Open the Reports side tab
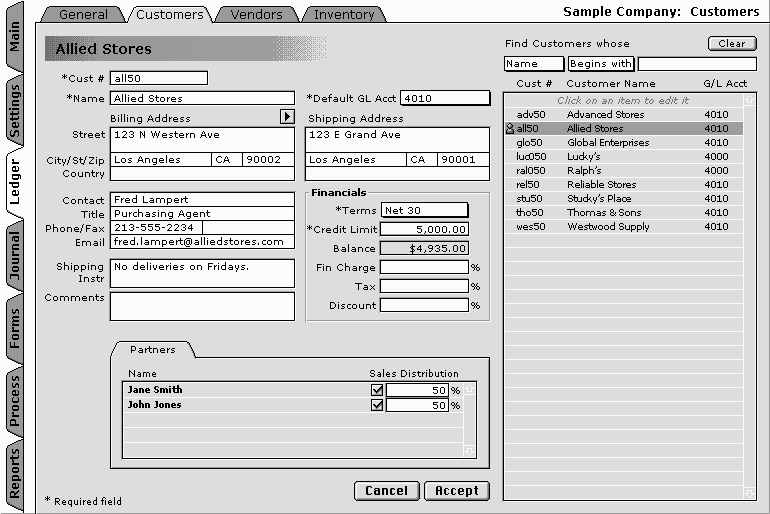Image resolution: width=770 pixels, height=514 pixels. [x=14, y=473]
